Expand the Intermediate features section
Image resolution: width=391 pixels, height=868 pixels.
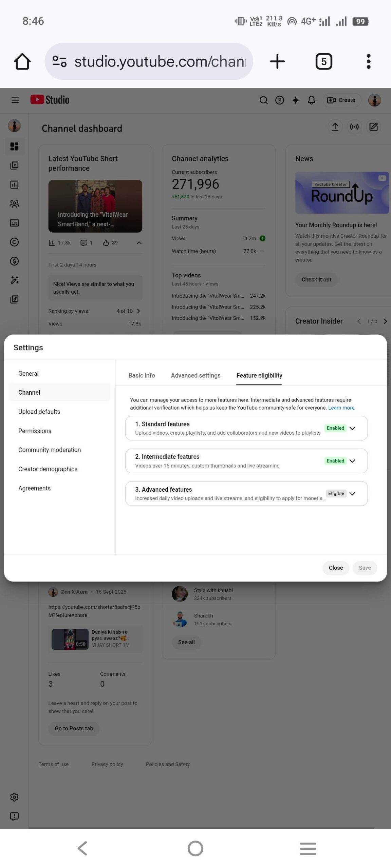pyautogui.click(x=352, y=461)
